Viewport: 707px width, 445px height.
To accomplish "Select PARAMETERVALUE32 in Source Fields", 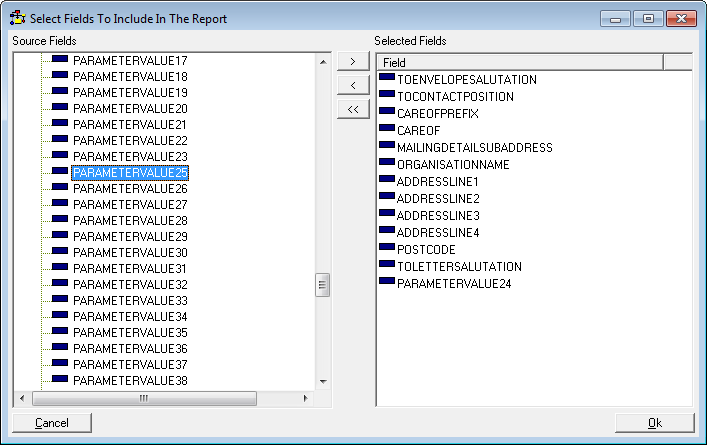I will (x=130, y=284).
